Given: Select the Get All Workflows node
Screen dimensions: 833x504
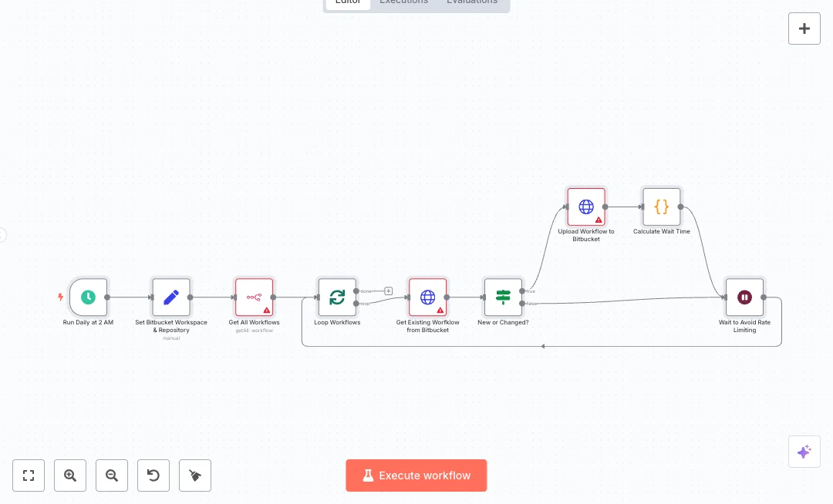Looking at the screenshot, I should point(254,297).
